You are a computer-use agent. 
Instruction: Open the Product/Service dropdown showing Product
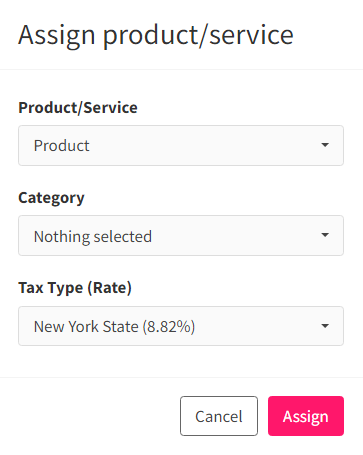tap(181, 145)
